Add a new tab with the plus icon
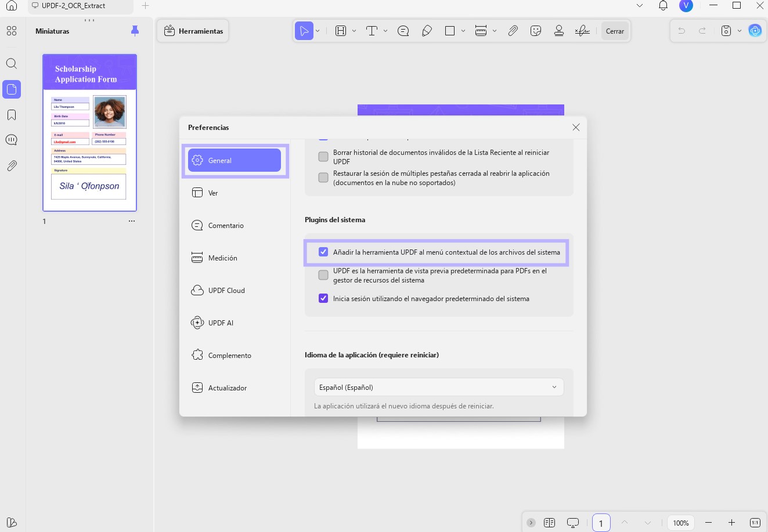The image size is (768, 532). click(x=146, y=6)
